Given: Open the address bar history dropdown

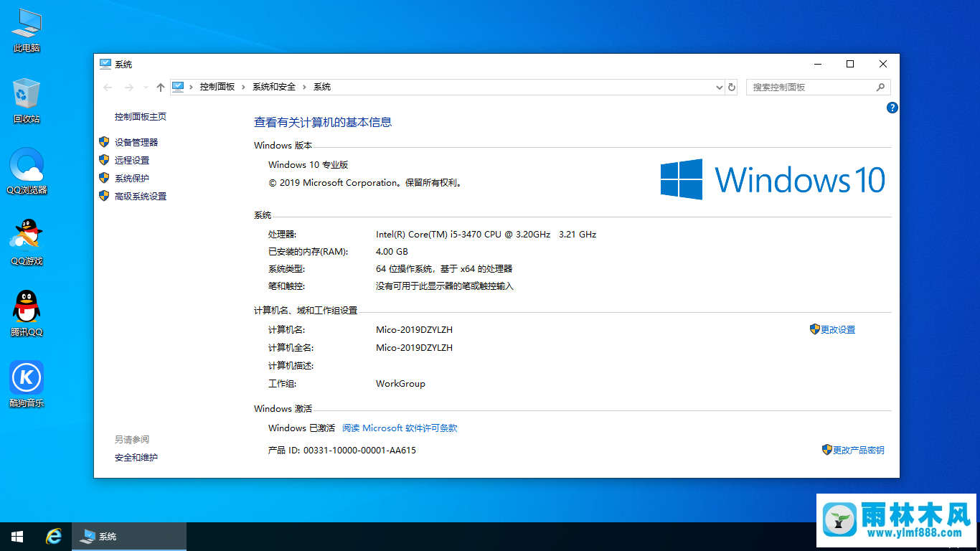Looking at the screenshot, I should 720,87.
